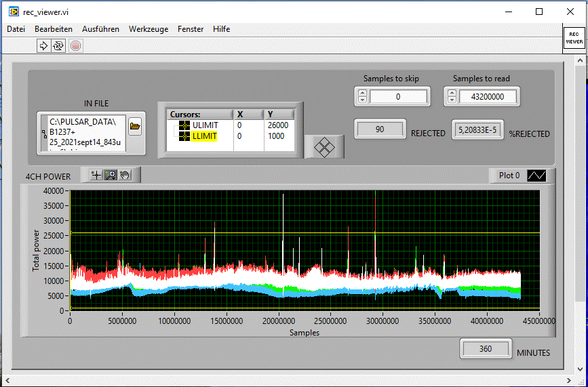
Task: Click the horizontal scrollbar right arrow
Action: click(x=569, y=382)
